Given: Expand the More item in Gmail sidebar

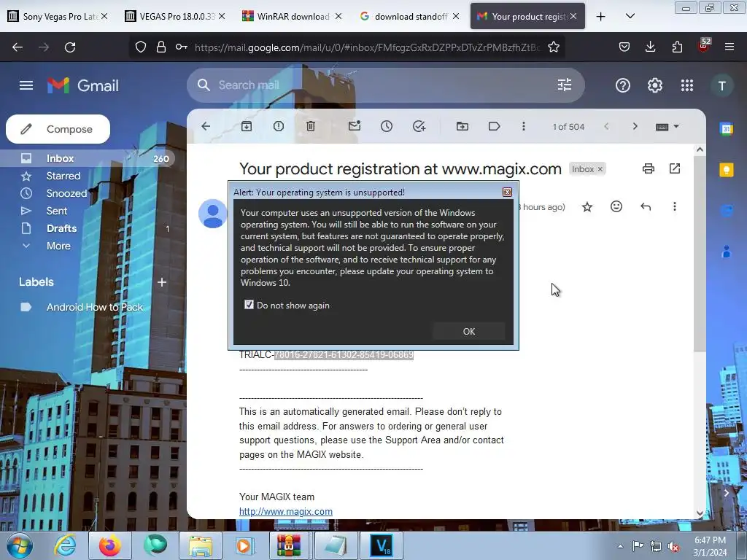Looking at the screenshot, I should (x=58, y=246).
